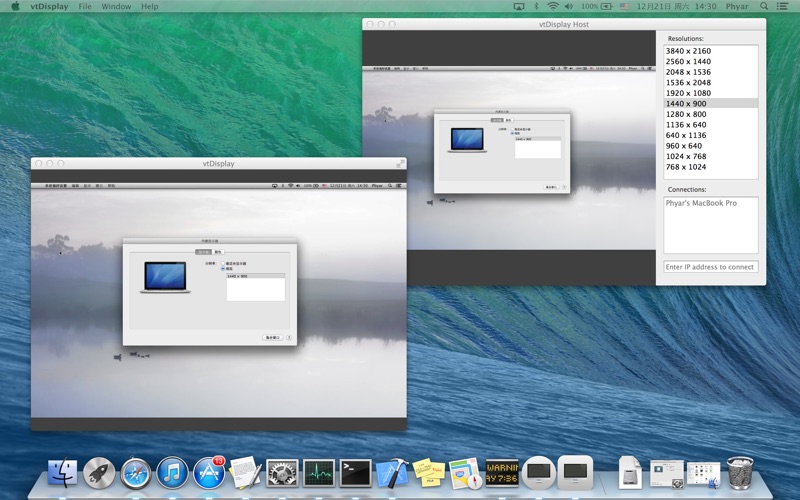Open Finder from the Dock
Viewport: 800px width, 500px height.
click(x=62, y=473)
